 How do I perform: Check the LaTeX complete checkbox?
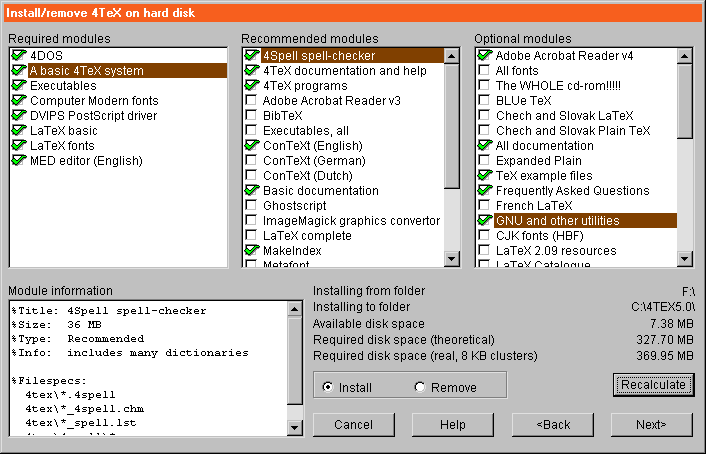(251, 235)
